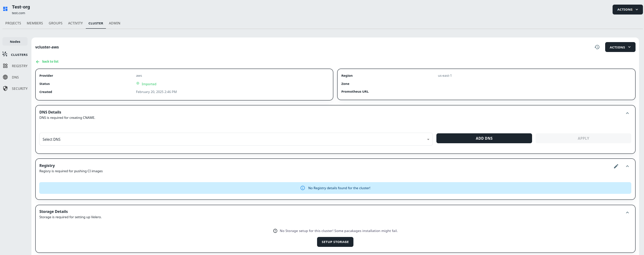This screenshot has height=255, width=644.
Task: Go back to list link
Action: coord(50,62)
